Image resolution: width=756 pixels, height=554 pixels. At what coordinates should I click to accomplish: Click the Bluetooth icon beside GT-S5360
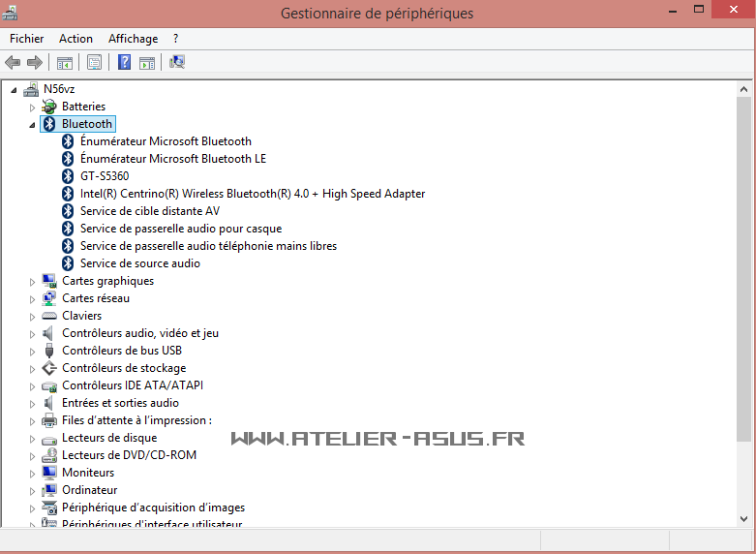(x=68, y=176)
